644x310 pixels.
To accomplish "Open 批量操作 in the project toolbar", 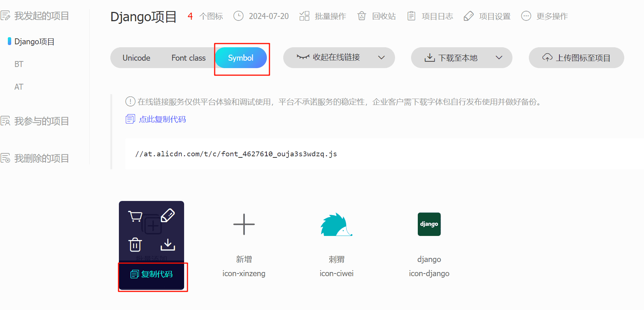I will point(330,16).
